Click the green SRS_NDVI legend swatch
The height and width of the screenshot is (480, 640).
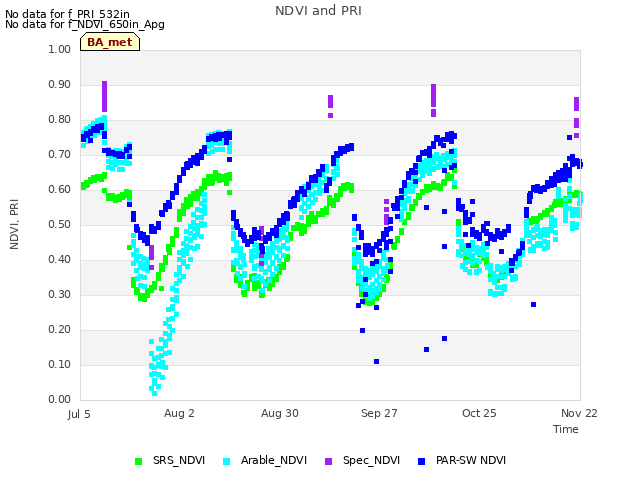click(x=138, y=461)
